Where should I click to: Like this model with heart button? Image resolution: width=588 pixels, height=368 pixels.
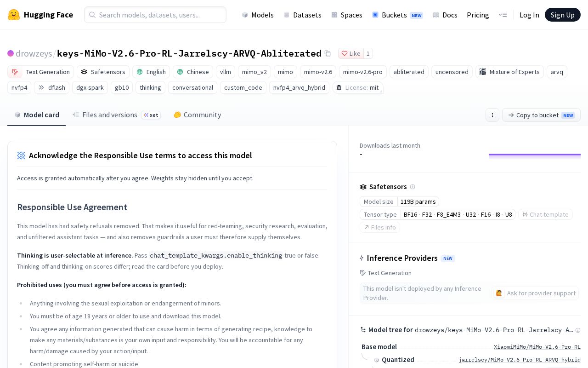[351, 53]
